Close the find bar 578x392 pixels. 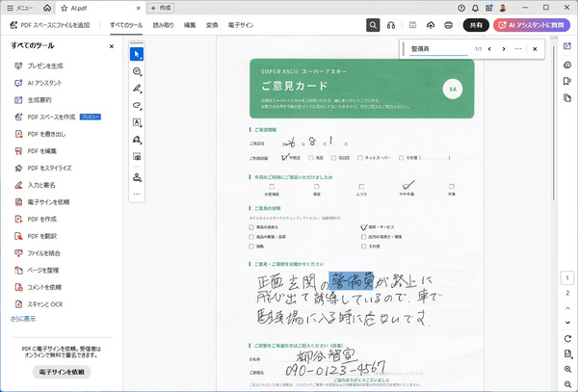(535, 49)
